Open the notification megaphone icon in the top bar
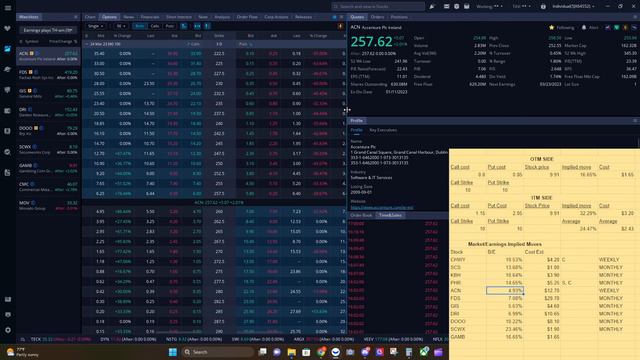The width and height of the screenshot is (640, 360). [432, 7]
